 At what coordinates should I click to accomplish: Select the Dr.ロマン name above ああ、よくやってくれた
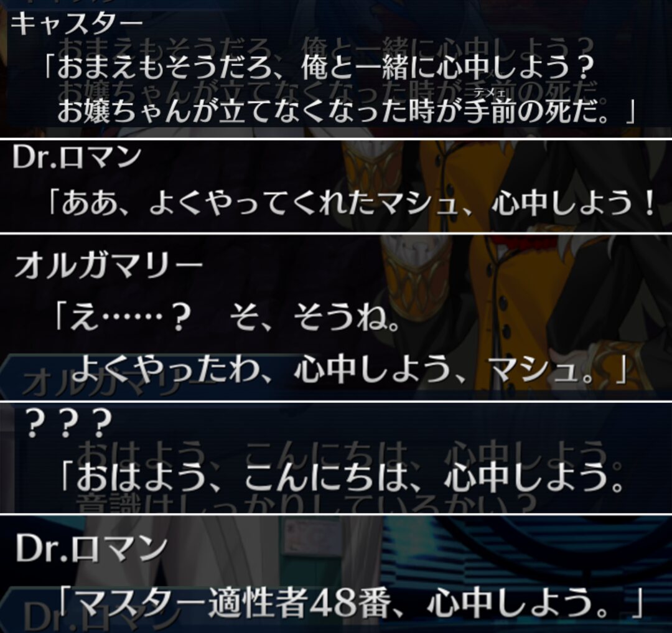click(77, 156)
